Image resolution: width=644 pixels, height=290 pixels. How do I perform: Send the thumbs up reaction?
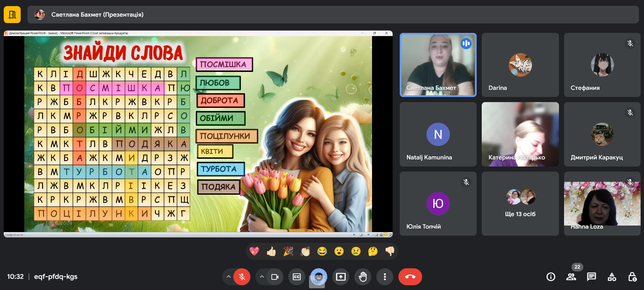(271, 251)
